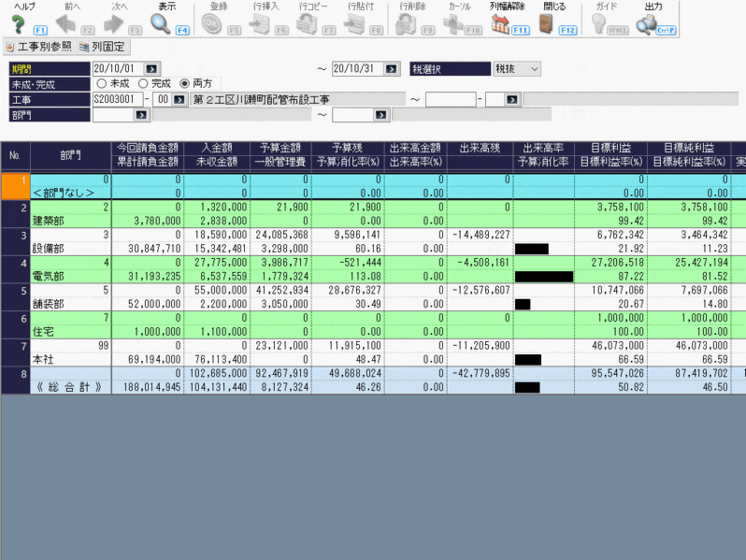The width and height of the screenshot is (746, 560).
Task: Click the 目標純利益 column header
Action: (x=689, y=148)
